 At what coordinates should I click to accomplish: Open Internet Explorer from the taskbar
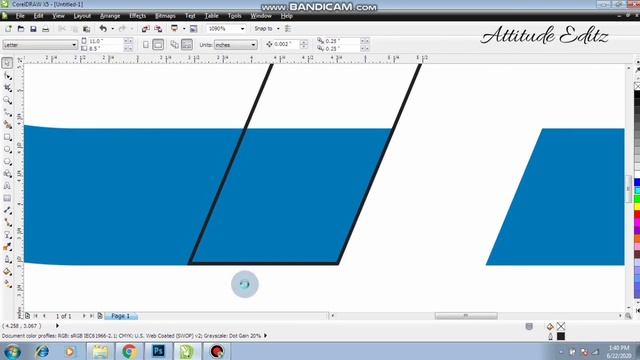pos(42,351)
